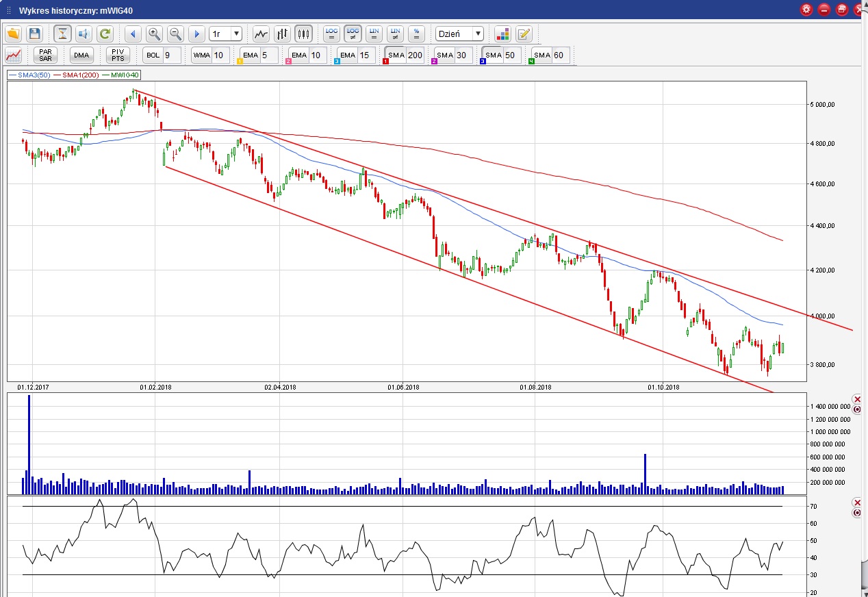Viewport: 868px width, 597px height.
Task: Close the volume panel with red X
Action: pos(856,399)
